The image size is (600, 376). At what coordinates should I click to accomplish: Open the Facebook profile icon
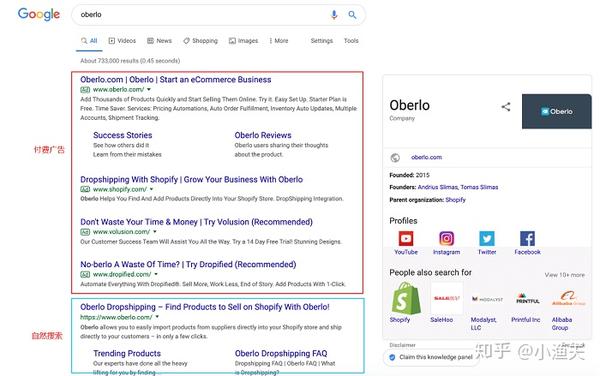tap(527, 239)
